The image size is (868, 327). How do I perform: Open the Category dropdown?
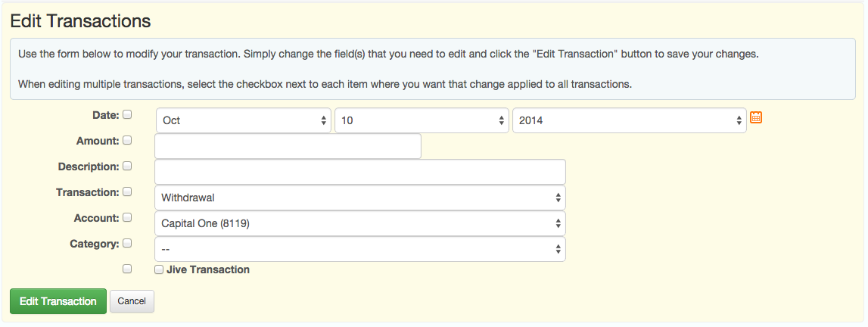[360, 250]
